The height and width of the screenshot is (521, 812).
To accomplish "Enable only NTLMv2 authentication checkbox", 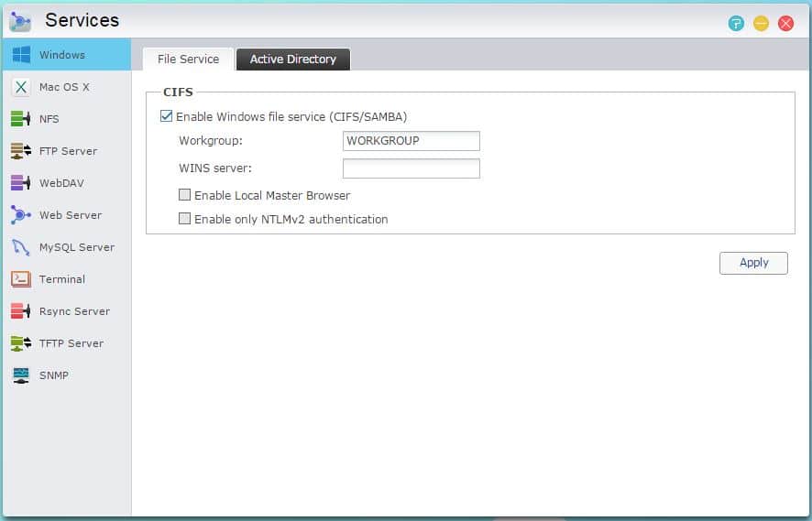I will [x=184, y=219].
